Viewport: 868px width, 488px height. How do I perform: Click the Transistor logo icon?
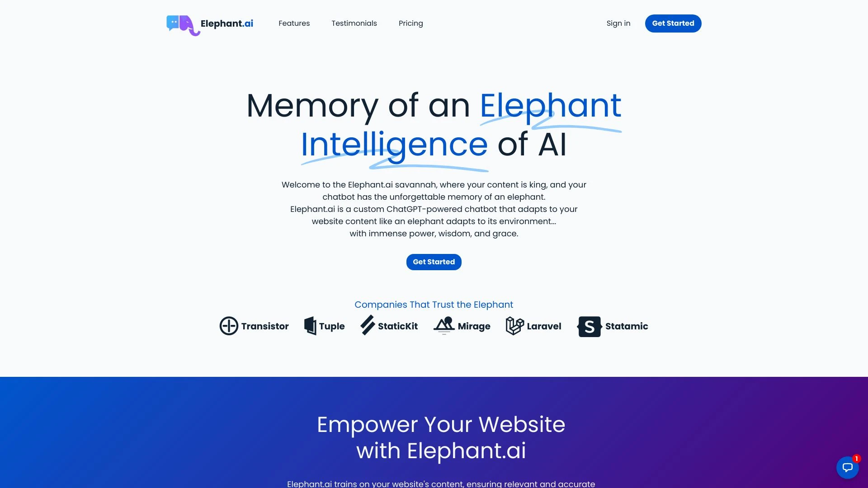click(x=228, y=326)
